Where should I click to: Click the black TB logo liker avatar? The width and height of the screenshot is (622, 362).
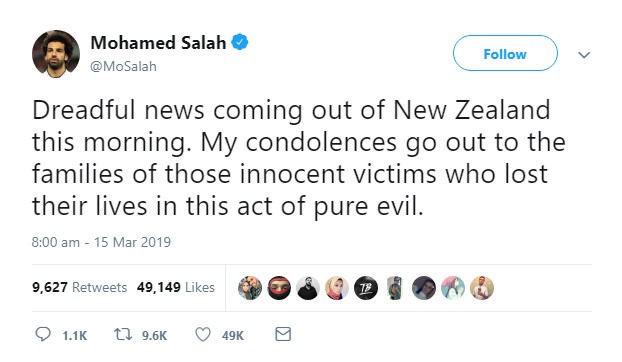[366, 288]
